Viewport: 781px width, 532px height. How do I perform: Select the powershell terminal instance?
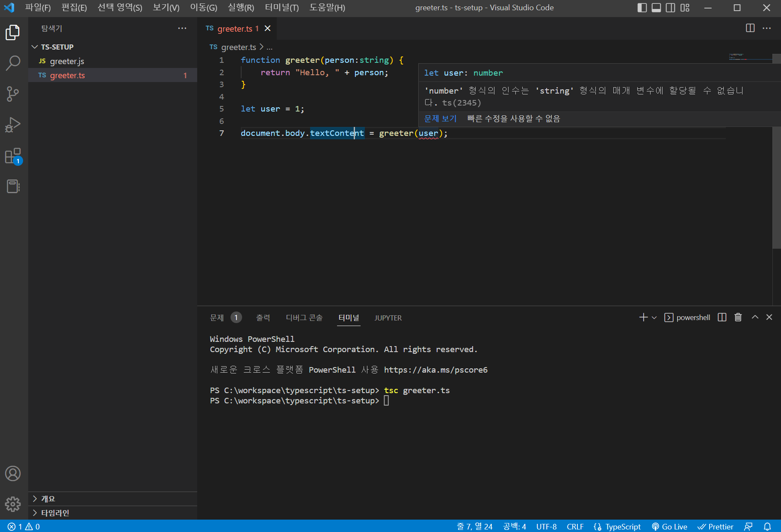pos(687,317)
